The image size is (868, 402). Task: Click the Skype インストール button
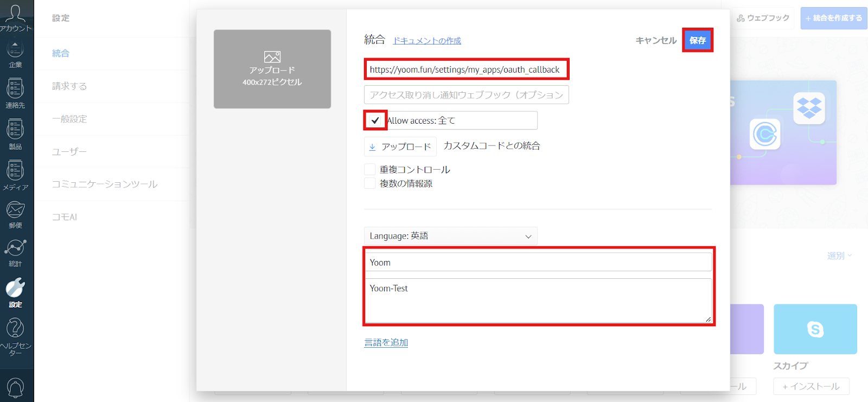pyautogui.click(x=811, y=386)
